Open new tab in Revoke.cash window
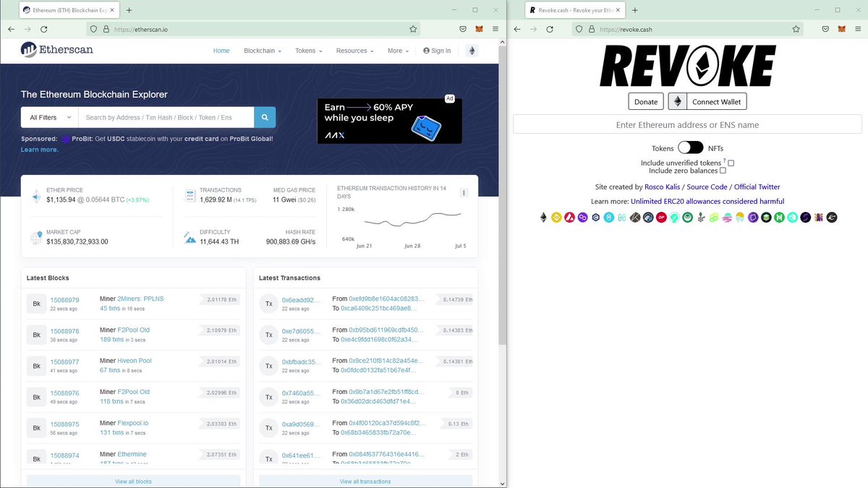Viewport: 868px width, 488px height. [x=635, y=10]
